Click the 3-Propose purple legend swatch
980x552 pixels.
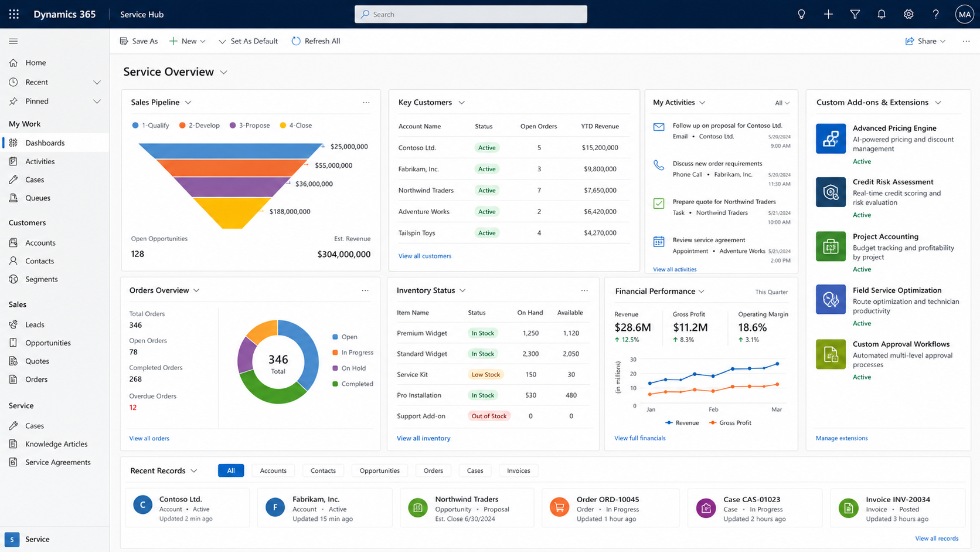click(x=233, y=126)
